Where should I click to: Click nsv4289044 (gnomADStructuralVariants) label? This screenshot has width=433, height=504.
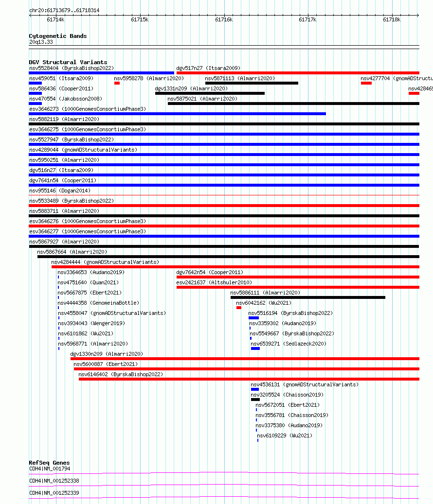click(83, 150)
